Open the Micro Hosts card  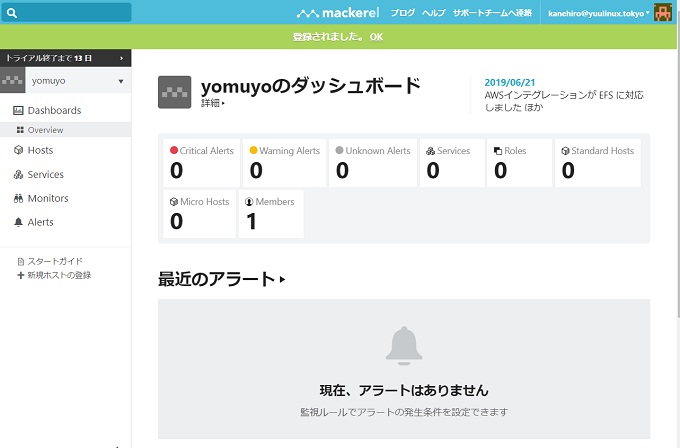(199, 214)
